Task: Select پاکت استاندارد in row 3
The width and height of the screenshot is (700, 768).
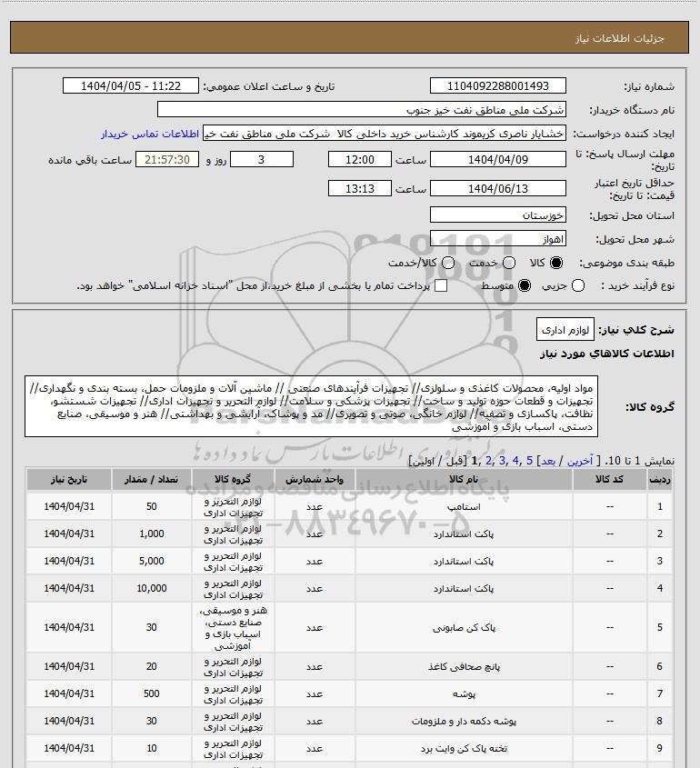Action: pos(464,562)
